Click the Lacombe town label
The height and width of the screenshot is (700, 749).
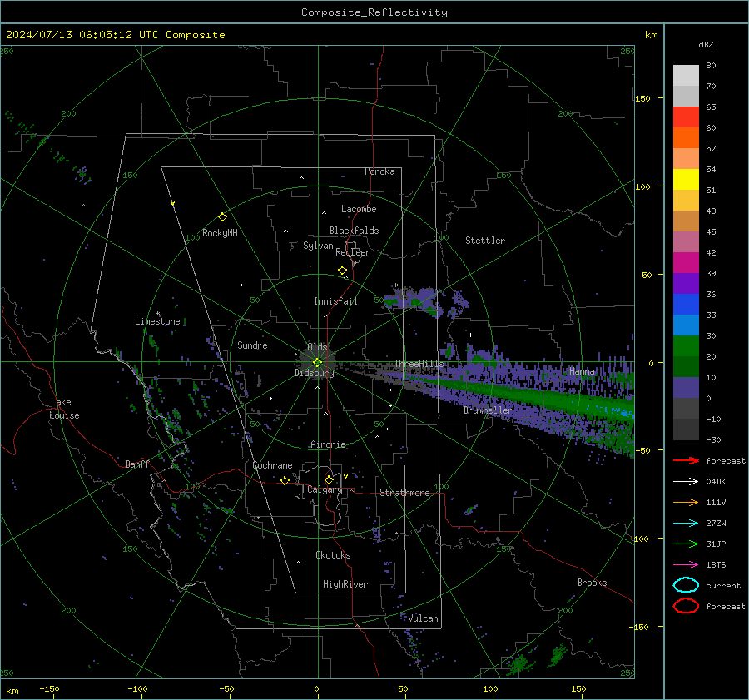359,209
